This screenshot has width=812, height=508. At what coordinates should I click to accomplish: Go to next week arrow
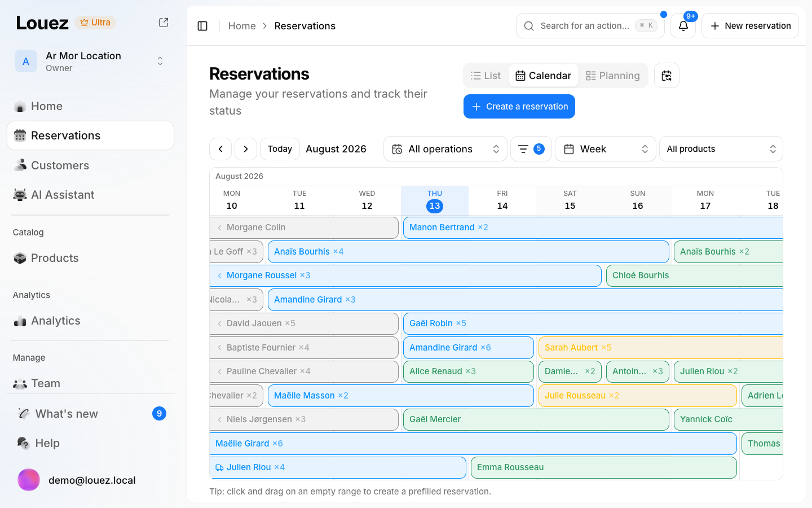pos(246,149)
